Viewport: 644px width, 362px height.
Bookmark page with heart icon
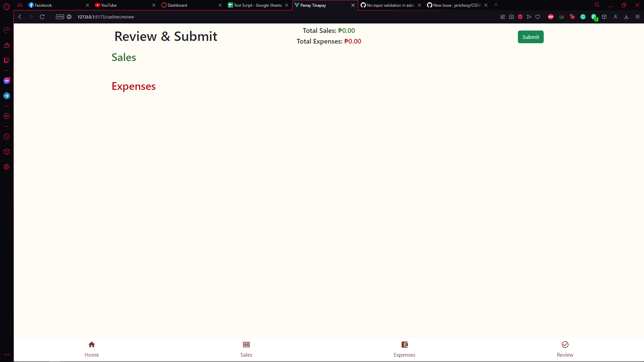click(x=538, y=17)
